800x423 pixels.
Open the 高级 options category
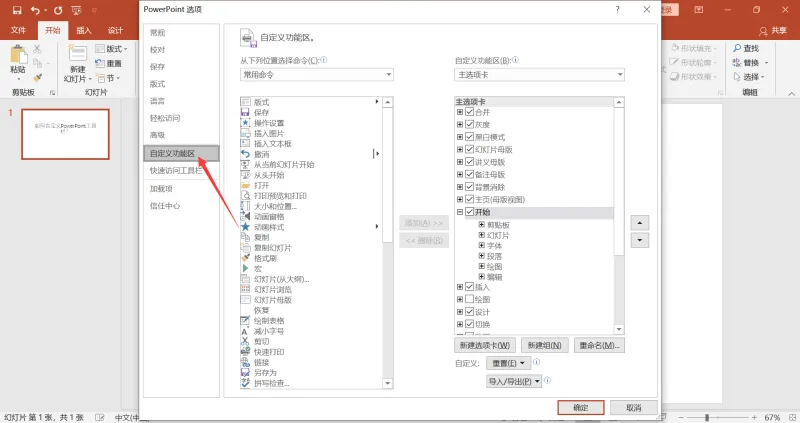(181, 135)
